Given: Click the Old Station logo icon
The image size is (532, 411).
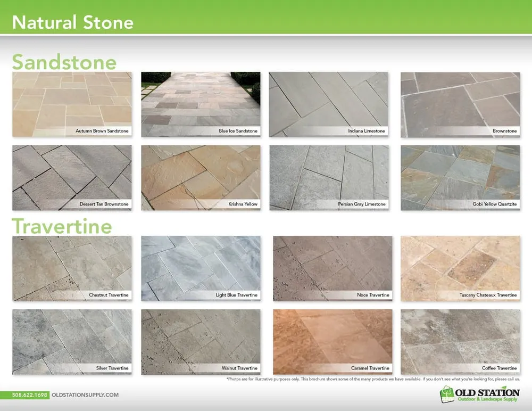Looking at the screenshot, I should click(x=448, y=394).
